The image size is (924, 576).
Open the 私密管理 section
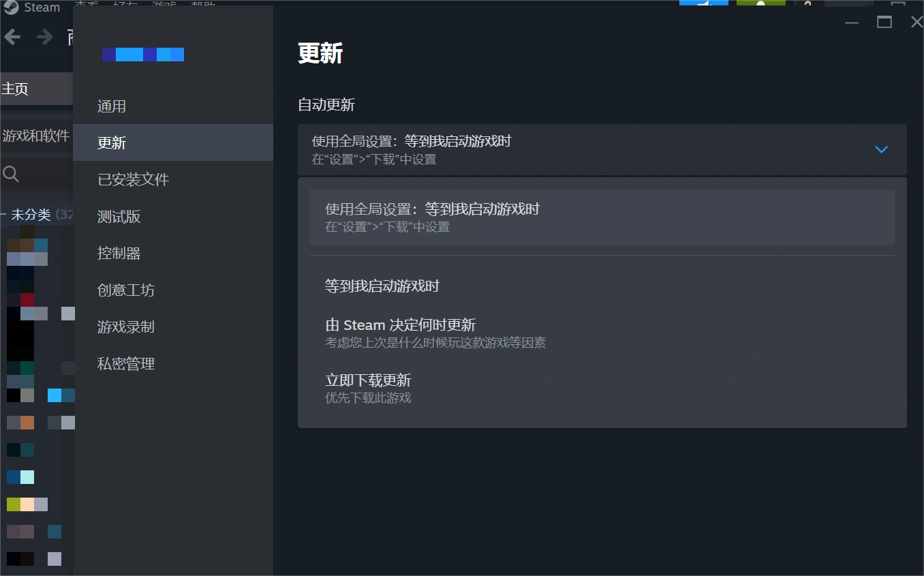point(126,363)
